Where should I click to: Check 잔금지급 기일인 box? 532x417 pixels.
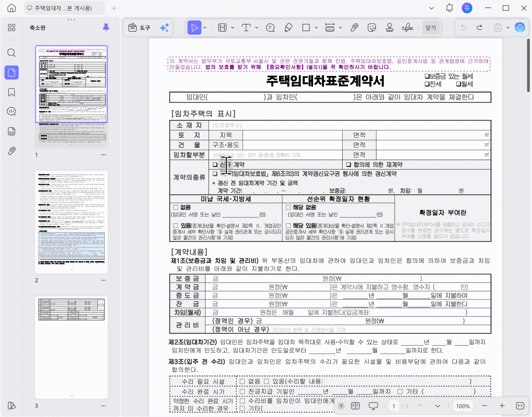(242, 391)
